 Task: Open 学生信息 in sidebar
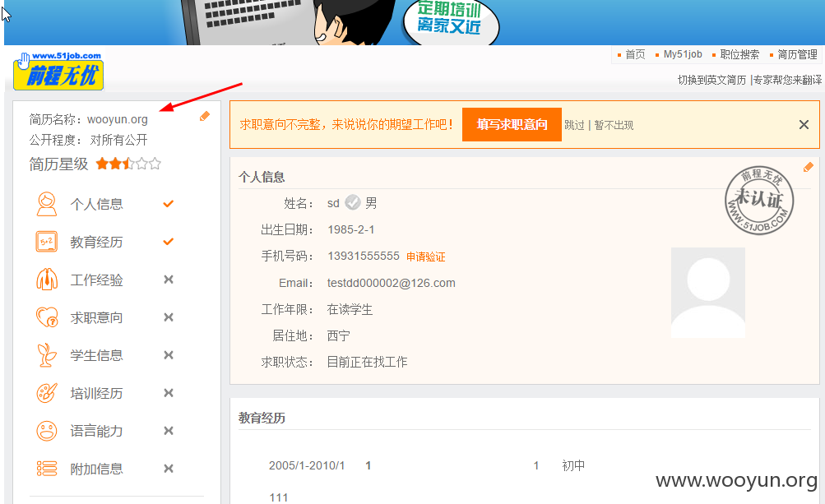pyautogui.click(x=97, y=356)
